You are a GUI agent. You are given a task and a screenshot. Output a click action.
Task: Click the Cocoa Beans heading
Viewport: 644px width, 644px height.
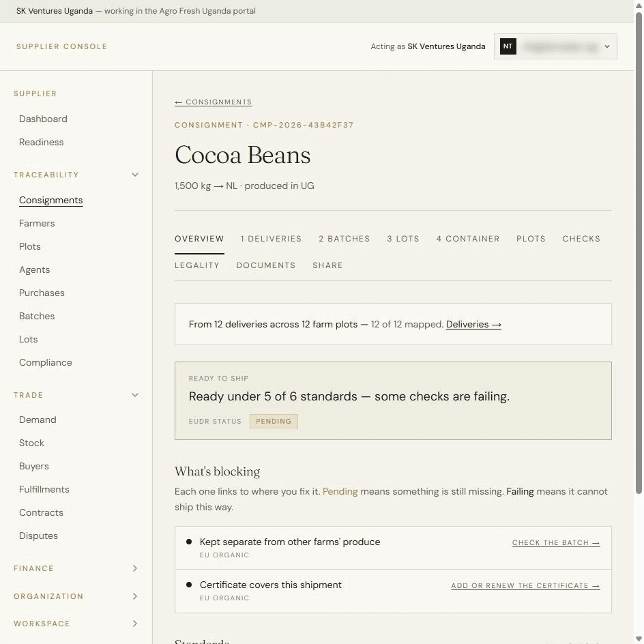[x=242, y=156]
